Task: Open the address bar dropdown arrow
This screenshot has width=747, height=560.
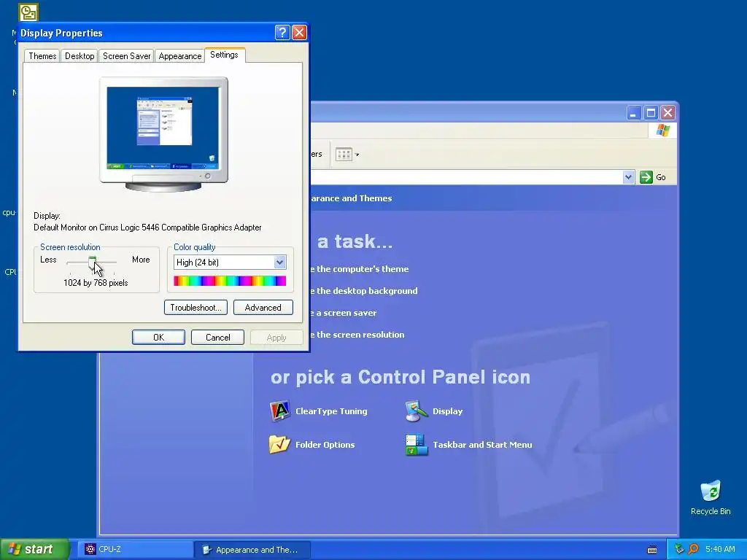Action: click(x=628, y=177)
